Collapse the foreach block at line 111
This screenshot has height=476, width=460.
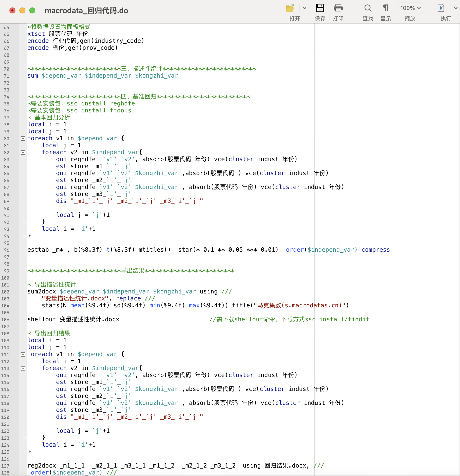(x=23, y=354)
